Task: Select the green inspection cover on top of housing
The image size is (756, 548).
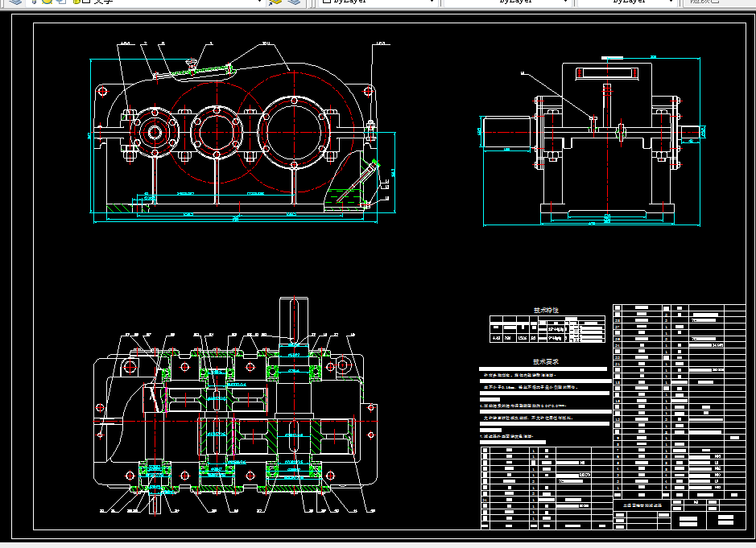Action: point(203,70)
